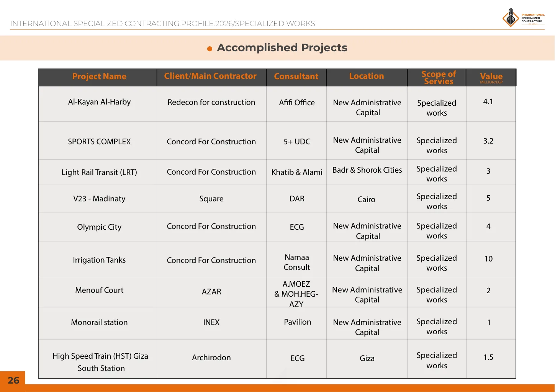555x392 pixels.
Task: Select 'Light Rail Transit (LRT)' project name
Action: 99,172
